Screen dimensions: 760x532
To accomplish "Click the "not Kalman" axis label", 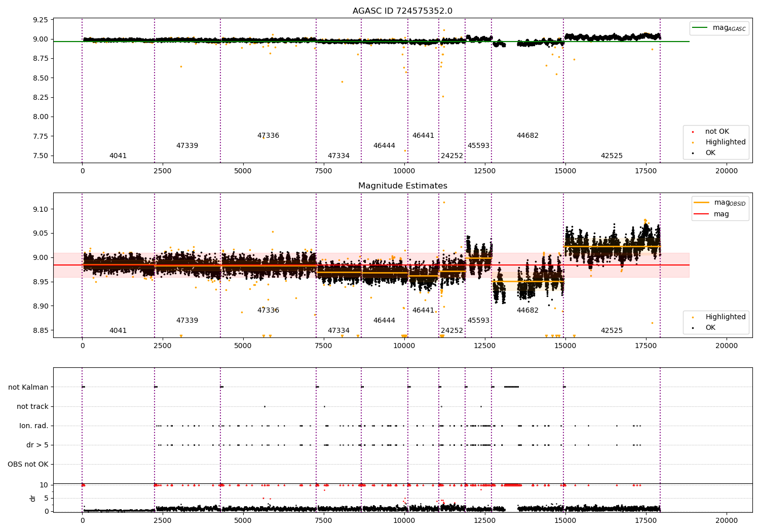I will click(28, 387).
